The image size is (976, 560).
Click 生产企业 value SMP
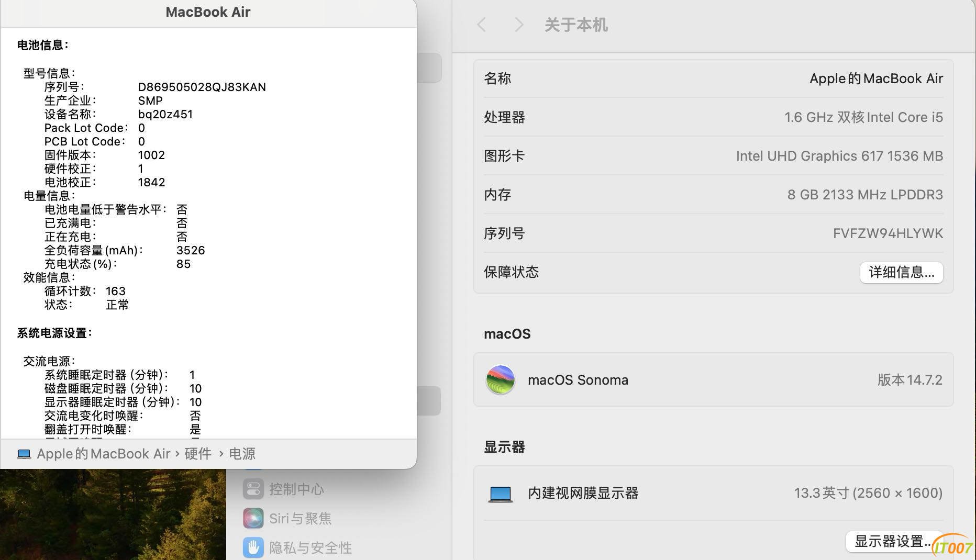point(150,100)
